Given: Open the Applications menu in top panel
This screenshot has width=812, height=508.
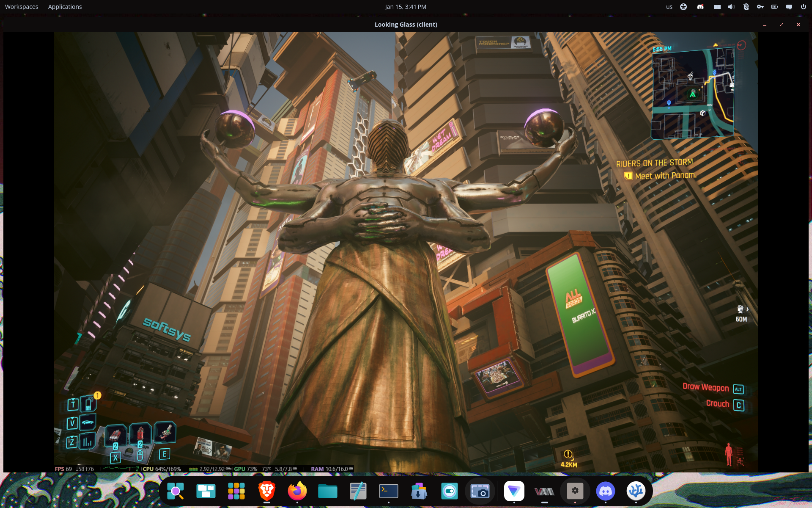Looking at the screenshot, I should [65, 7].
